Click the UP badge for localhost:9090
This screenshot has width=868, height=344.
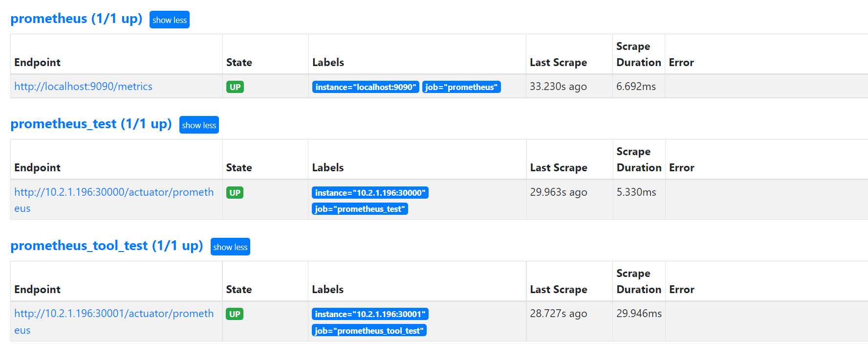(x=235, y=87)
